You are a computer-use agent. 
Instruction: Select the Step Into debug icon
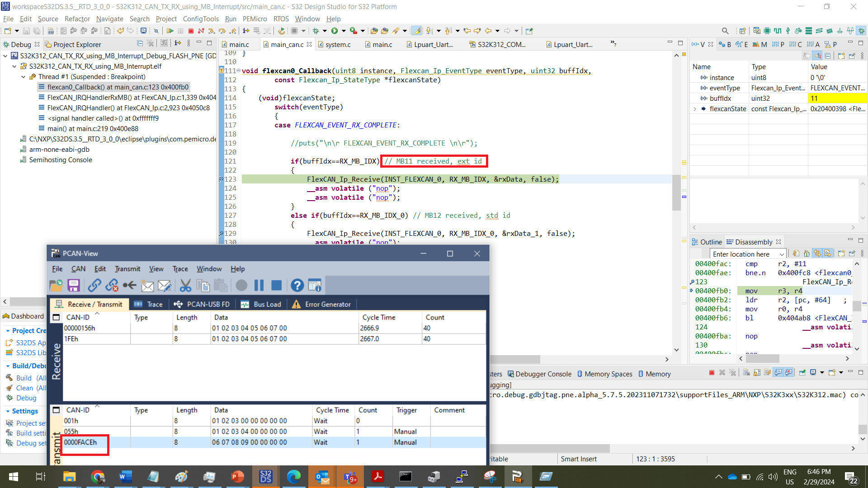pos(212,31)
